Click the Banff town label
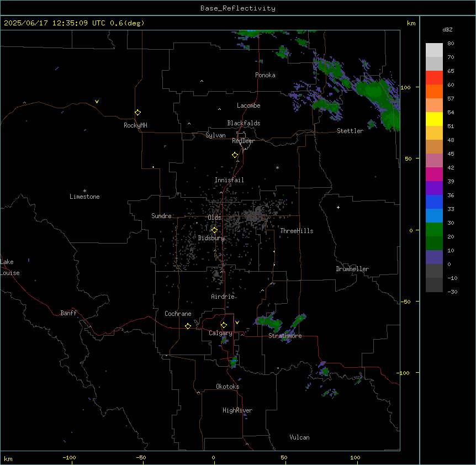Image resolution: width=476 pixels, height=465 pixels. [x=68, y=313]
